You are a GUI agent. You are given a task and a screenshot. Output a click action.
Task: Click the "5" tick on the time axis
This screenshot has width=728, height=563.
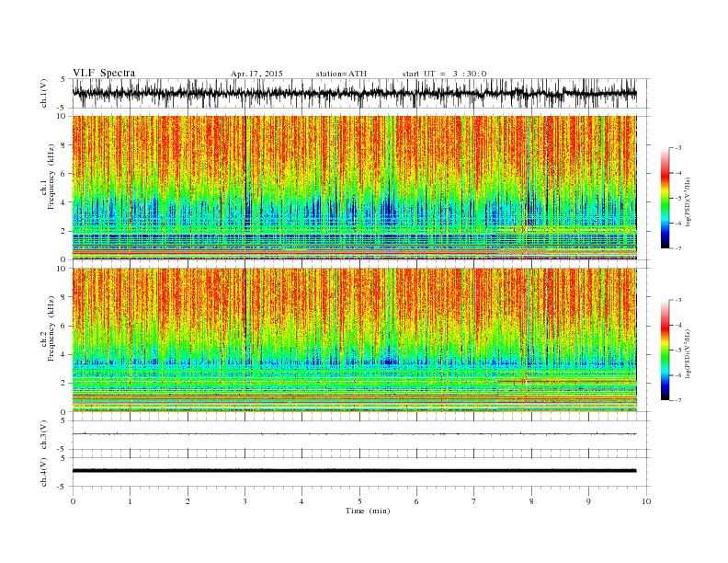(359, 501)
